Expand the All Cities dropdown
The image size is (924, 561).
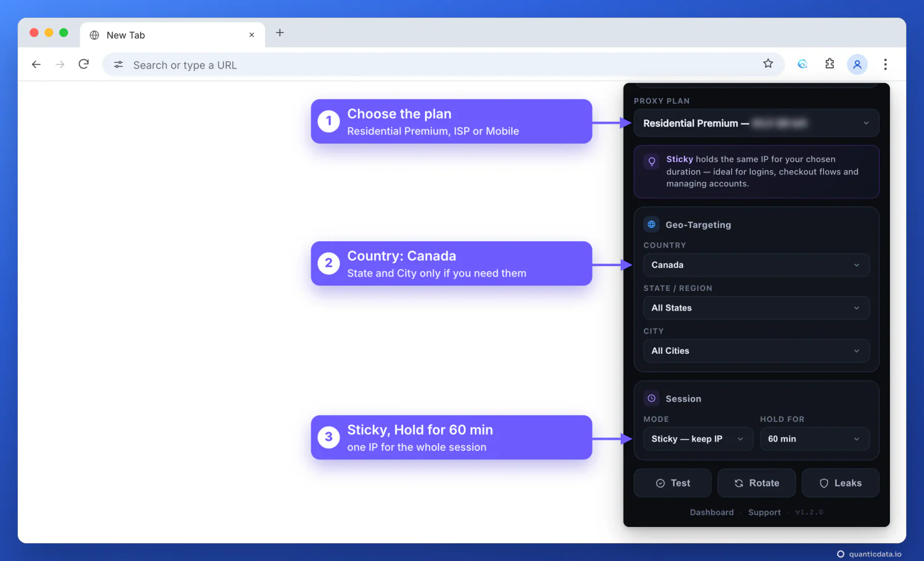click(757, 351)
